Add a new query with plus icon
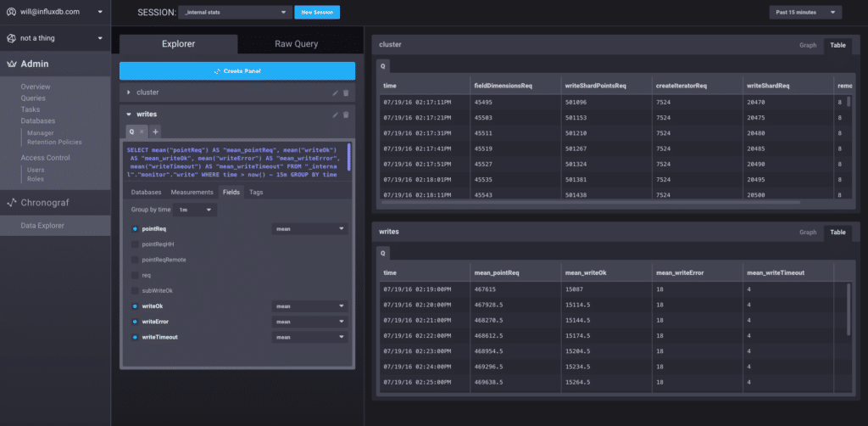 pyautogui.click(x=155, y=132)
